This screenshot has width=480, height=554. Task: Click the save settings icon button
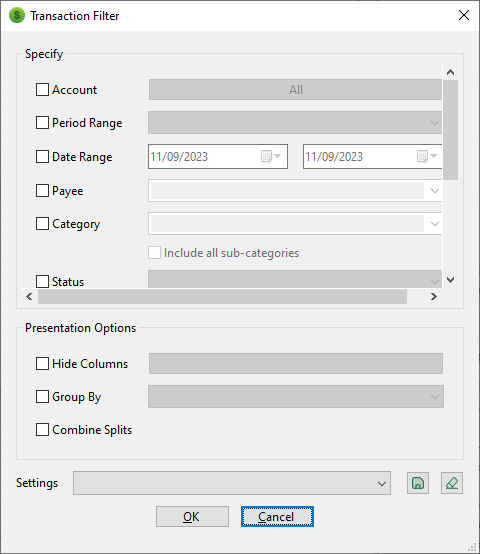coord(418,483)
